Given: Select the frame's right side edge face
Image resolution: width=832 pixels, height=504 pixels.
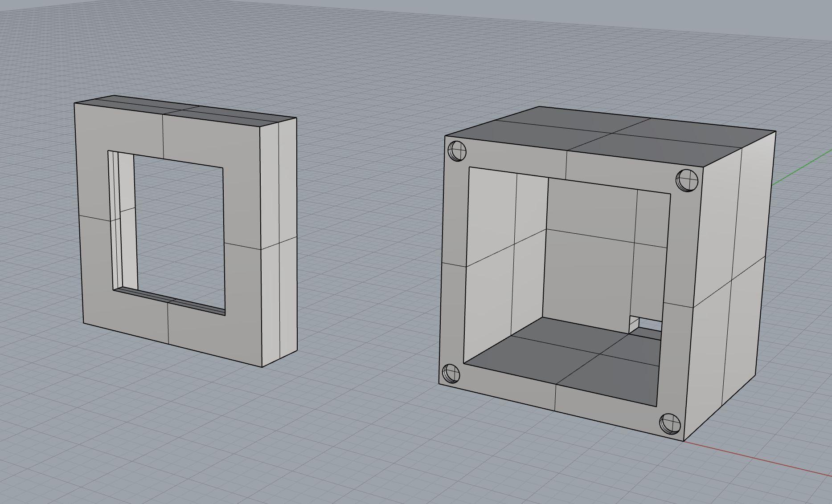Looking at the screenshot, I should pos(279,243).
